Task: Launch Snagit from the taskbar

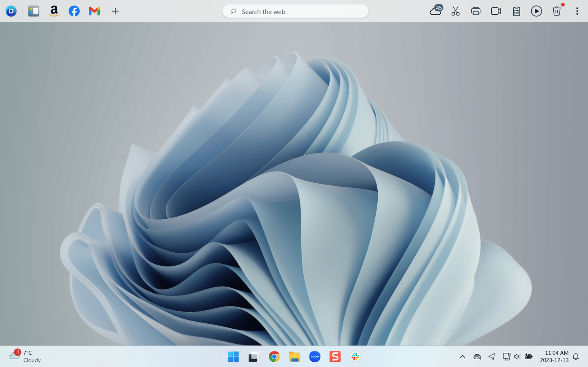Action: pos(335,356)
